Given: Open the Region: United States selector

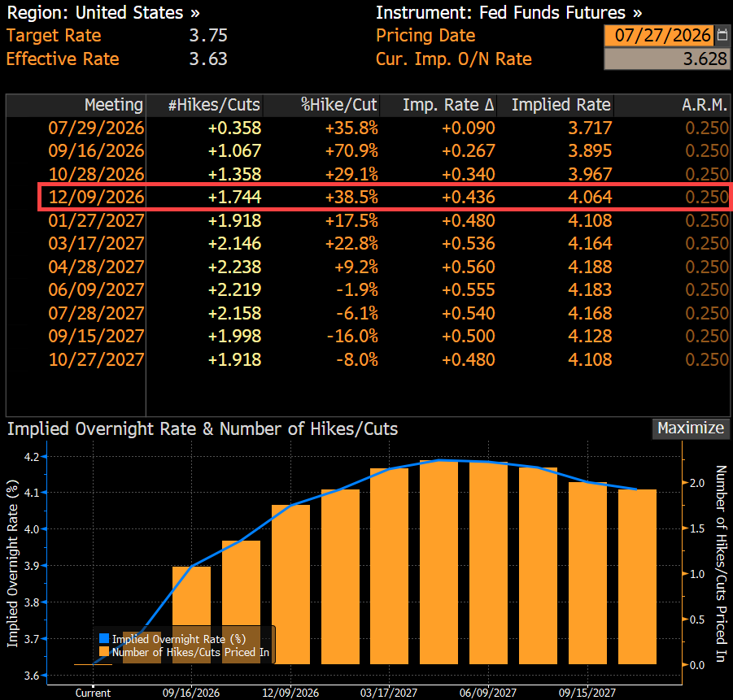Looking at the screenshot, I should (x=103, y=13).
